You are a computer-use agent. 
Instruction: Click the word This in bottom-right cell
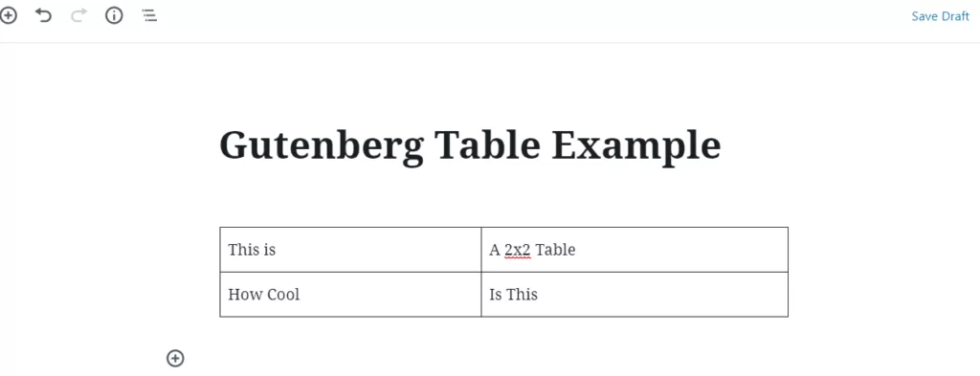point(523,294)
